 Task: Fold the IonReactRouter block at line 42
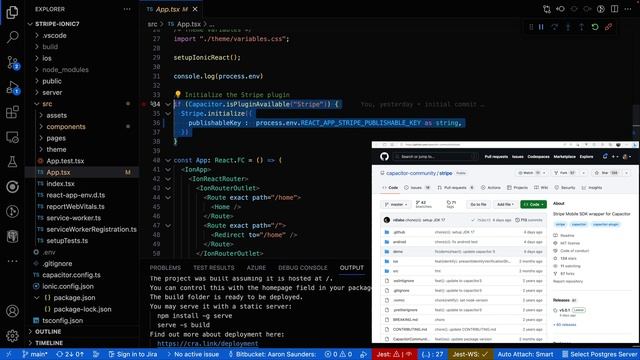(x=168, y=179)
